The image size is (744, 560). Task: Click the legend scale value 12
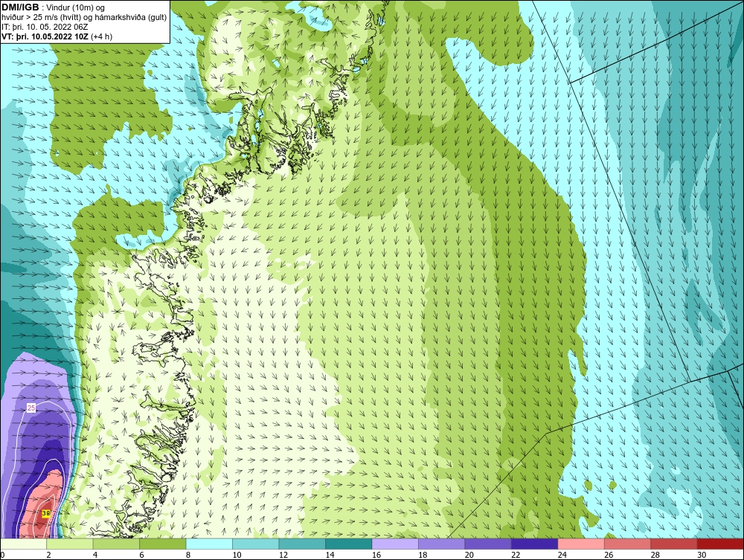pos(283,555)
